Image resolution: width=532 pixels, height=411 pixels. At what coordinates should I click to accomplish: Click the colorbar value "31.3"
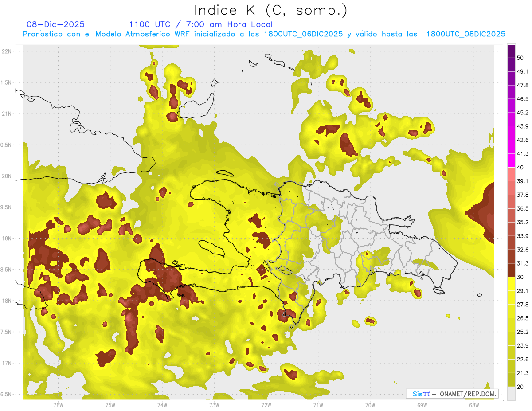tap(523, 263)
